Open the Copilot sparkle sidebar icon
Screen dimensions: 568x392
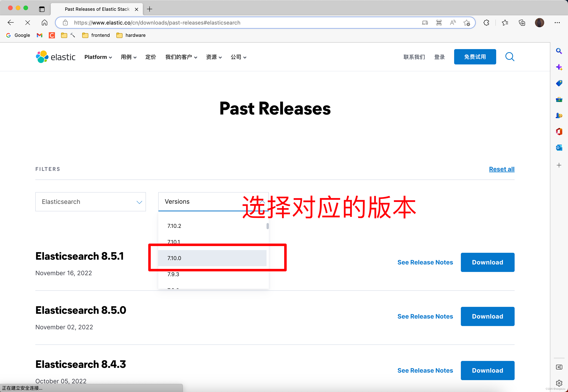pyautogui.click(x=559, y=67)
